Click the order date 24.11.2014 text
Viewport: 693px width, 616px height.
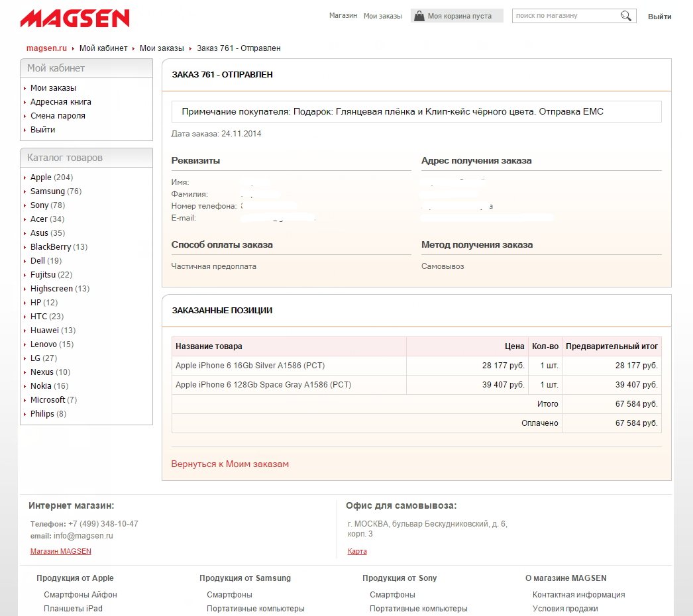coord(241,133)
